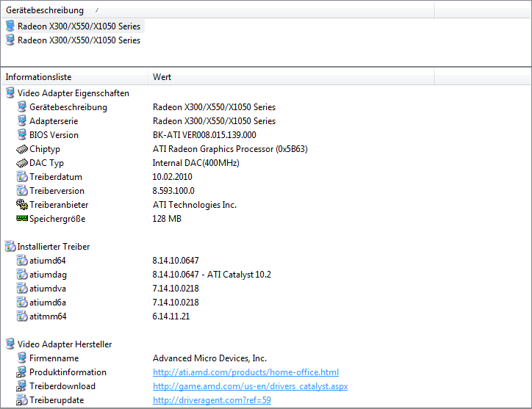532x409 pixels.
Task: Click the BIOS Version icon
Action: pyautogui.click(x=22, y=134)
